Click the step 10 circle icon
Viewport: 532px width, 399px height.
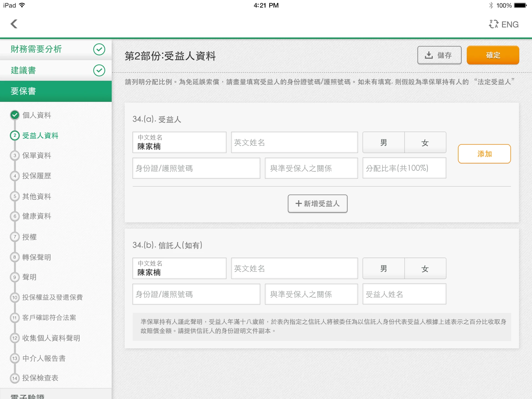point(15,298)
